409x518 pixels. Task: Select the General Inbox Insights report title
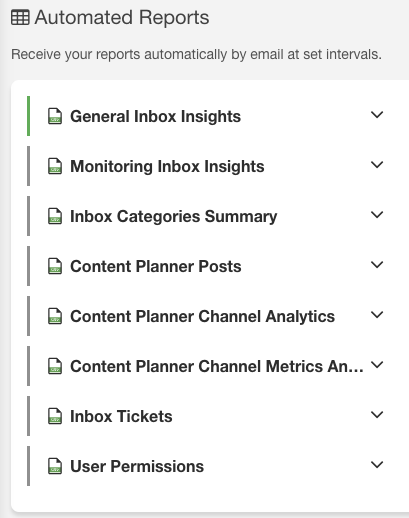pos(155,117)
